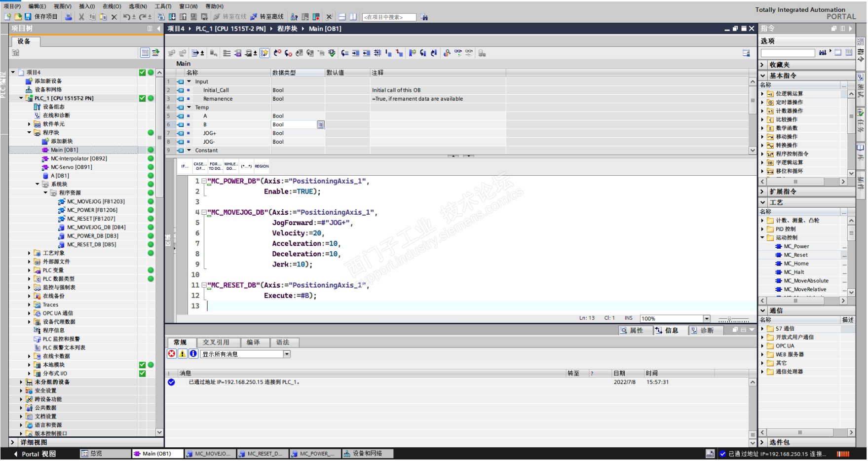Open data type selector for variable B
Image resolution: width=868 pixels, height=461 pixels.
(x=321, y=125)
